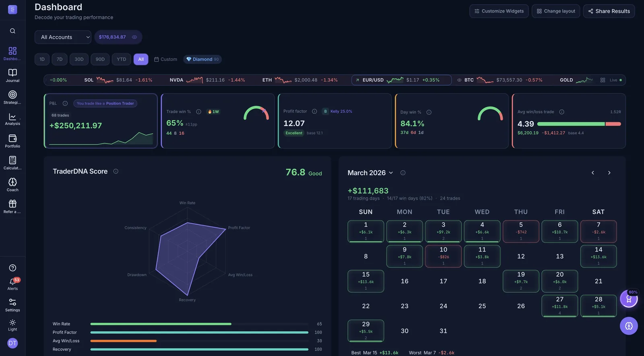Click the NVDA ticker item
Viewport: 644px width, 356px height.
coord(207,80)
